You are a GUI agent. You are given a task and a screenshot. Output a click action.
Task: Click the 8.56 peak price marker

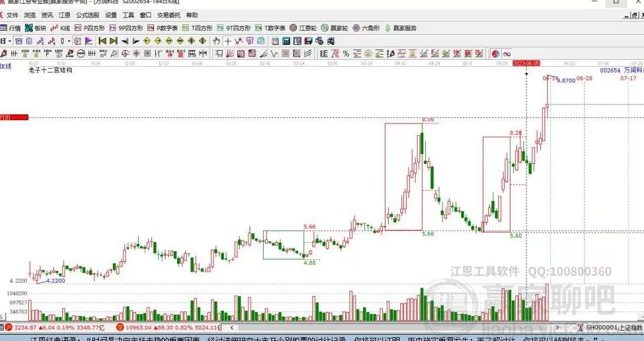tap(428, 120)
